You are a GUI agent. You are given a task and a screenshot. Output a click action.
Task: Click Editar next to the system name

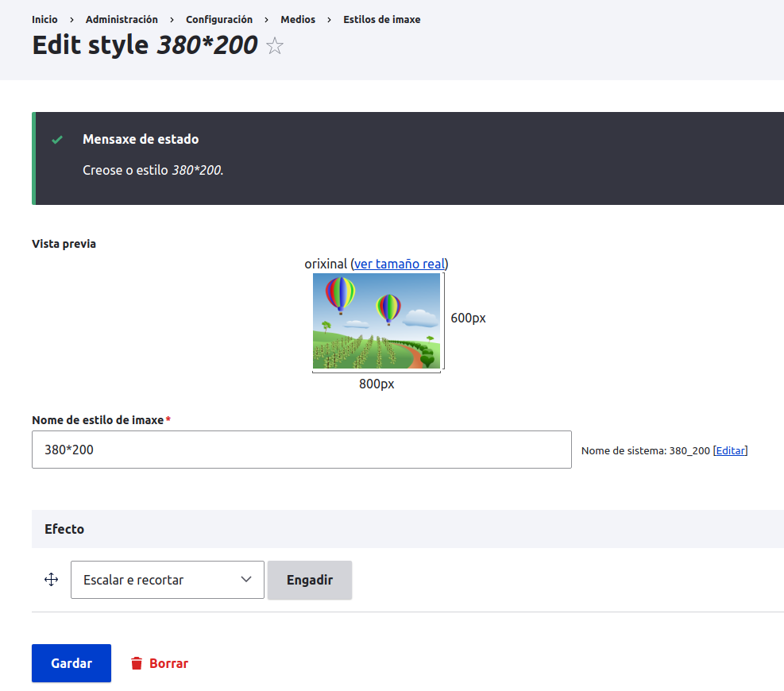point(731,450)
